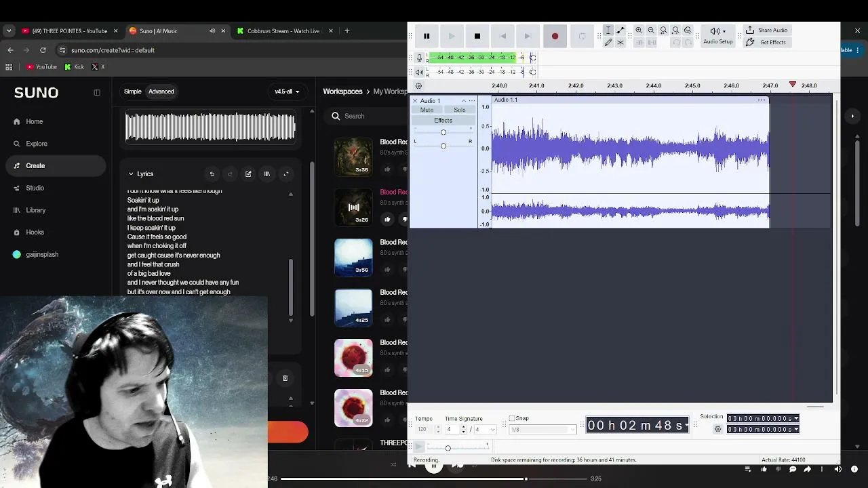Adjust the play-at-speed slider in Audacity

pyautogui.click(x=448, y=448)
